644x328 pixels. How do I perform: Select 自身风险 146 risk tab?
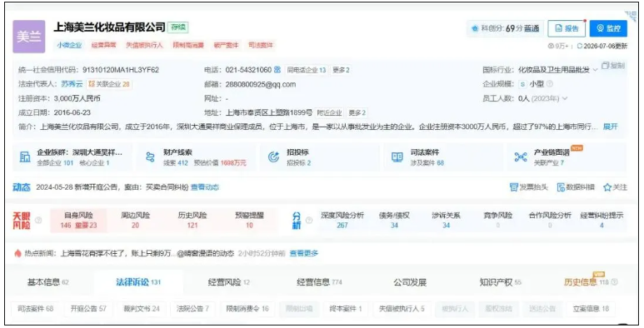tap(78, 221)
